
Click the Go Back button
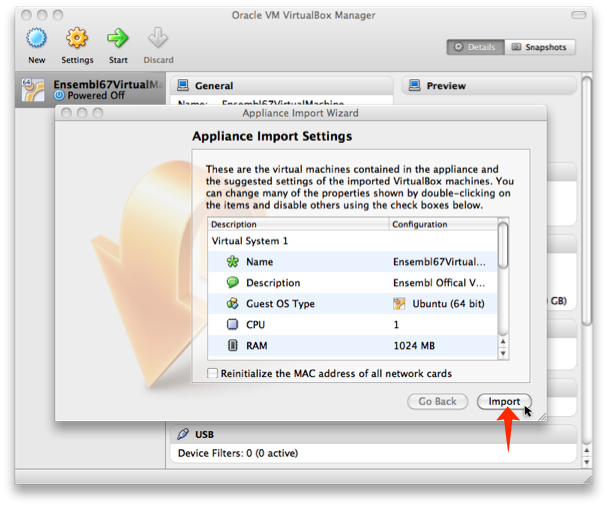pyautogui.click(x=437, y=401)
